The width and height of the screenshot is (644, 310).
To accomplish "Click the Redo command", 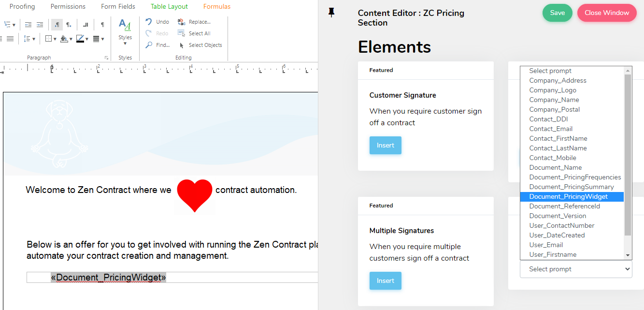I will click(157, 33).
